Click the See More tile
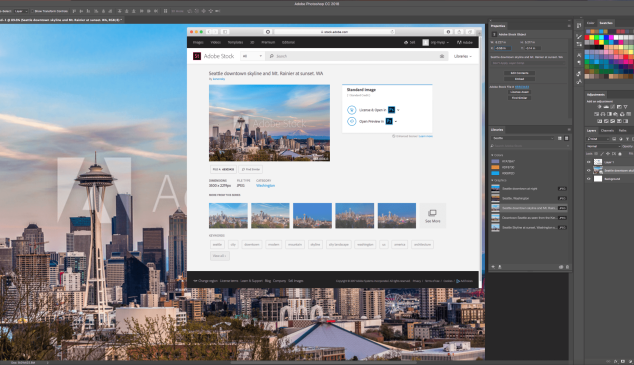 [x=432, y=216]
